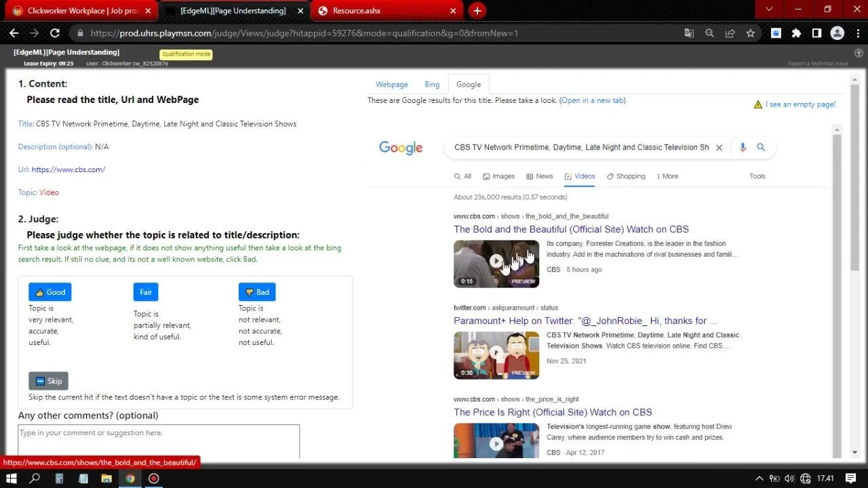This screenshot has width=868, height=488.
Task: Reload the current browser page
Action: [x=55, y=33]
